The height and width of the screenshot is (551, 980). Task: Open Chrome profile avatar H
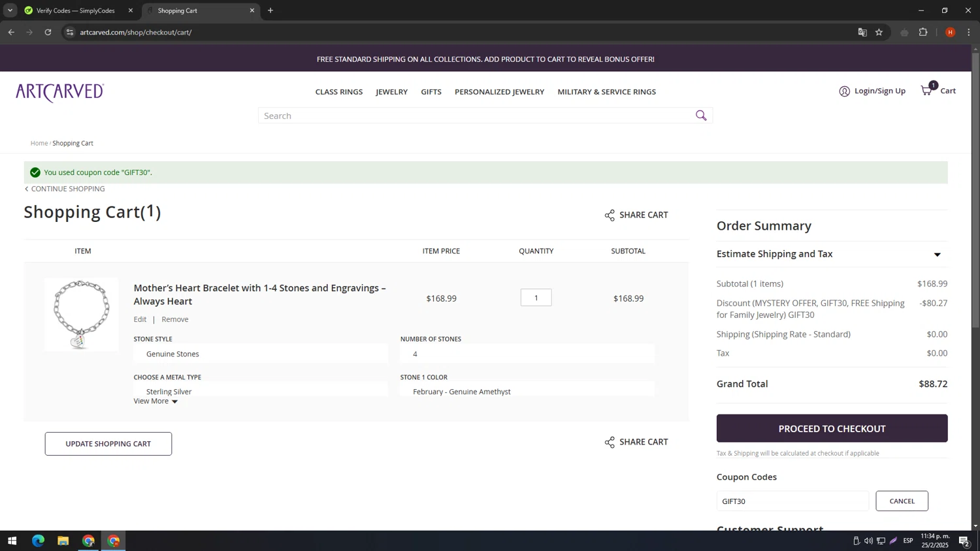coord(950,32)
